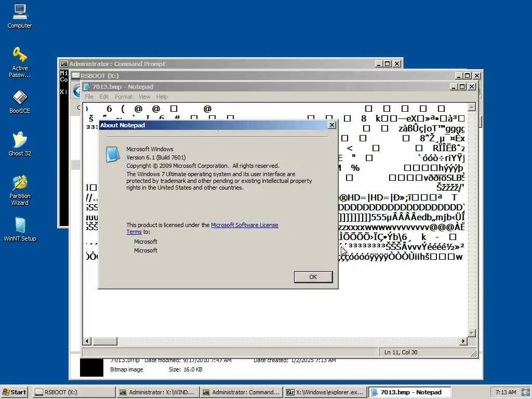This screenshot has height=399, width=532.
Task: Close the 7013.bmp Notepad window
Action: click(x=472, y=87)
